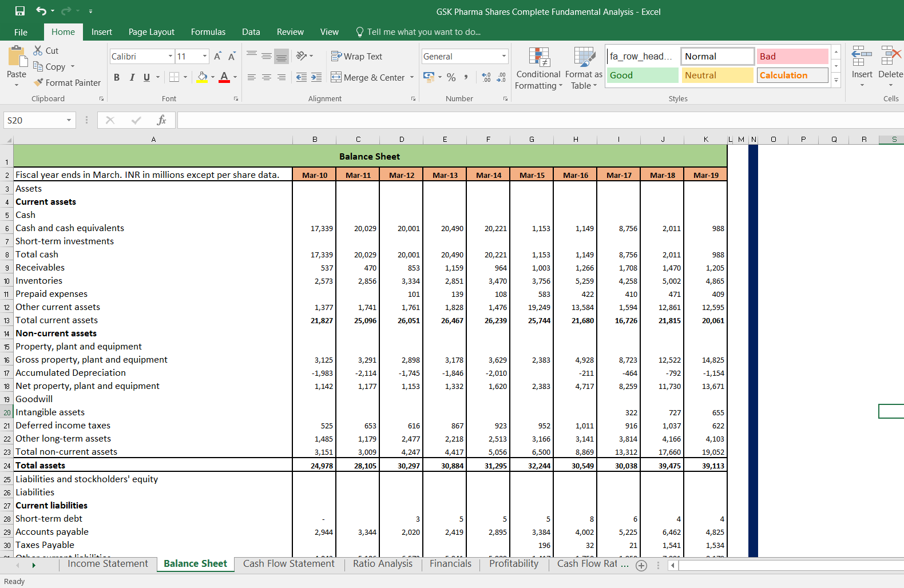Toggle Center horizontal alignment
904x588 pixels.
267,77
